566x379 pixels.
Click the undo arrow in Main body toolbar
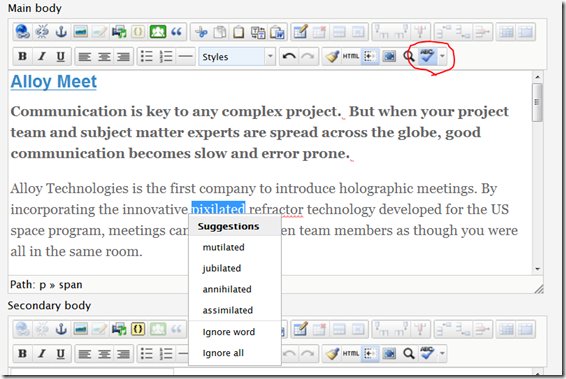[x=289, y=56]
